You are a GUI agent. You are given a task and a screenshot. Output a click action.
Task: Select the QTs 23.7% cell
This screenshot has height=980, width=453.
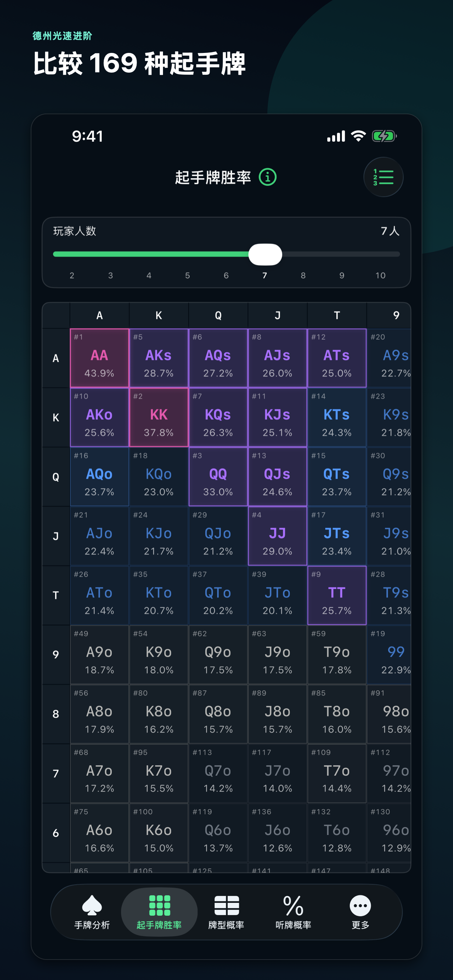(337, 477)
